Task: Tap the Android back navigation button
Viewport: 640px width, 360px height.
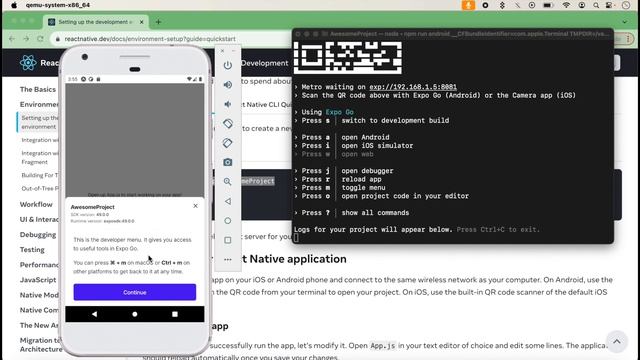Action: pyautogui.click(x=95, y=314)
